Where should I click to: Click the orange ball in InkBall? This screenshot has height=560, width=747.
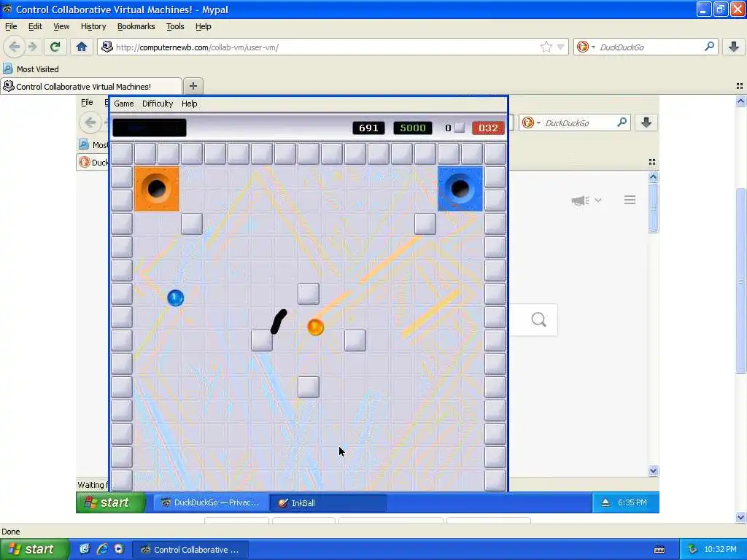coord(315,327)
